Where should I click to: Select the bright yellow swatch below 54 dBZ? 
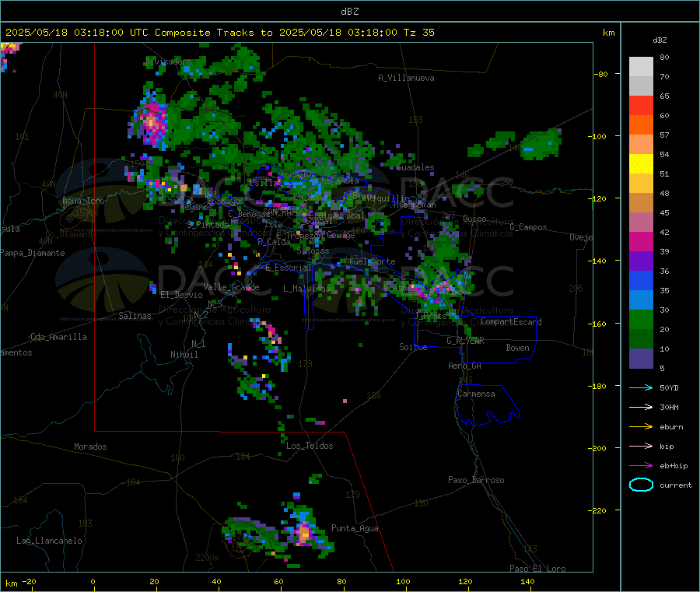point(641,164)
